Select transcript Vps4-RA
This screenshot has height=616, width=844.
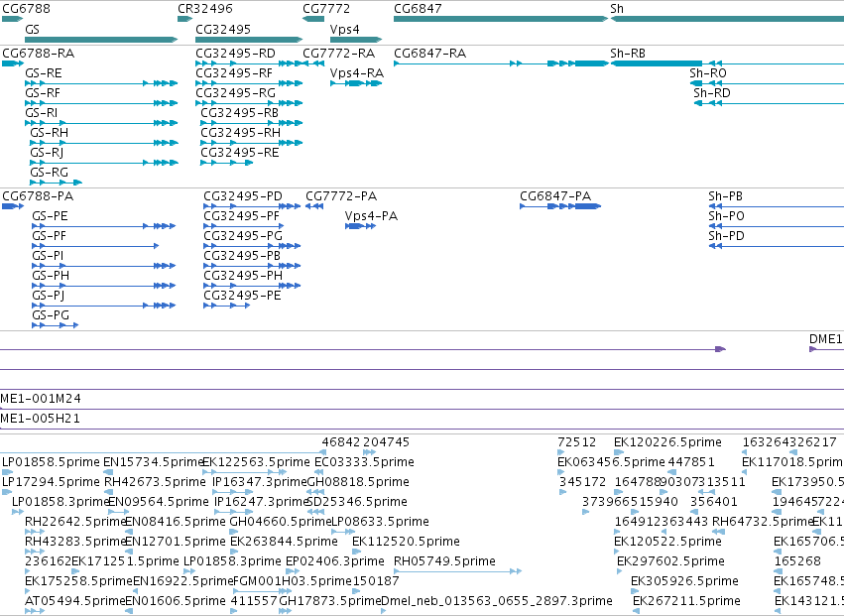[357, 73]
